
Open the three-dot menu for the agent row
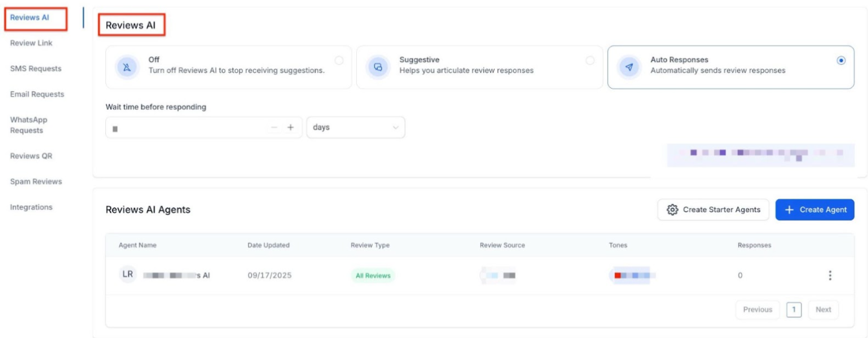coord(830,275)
